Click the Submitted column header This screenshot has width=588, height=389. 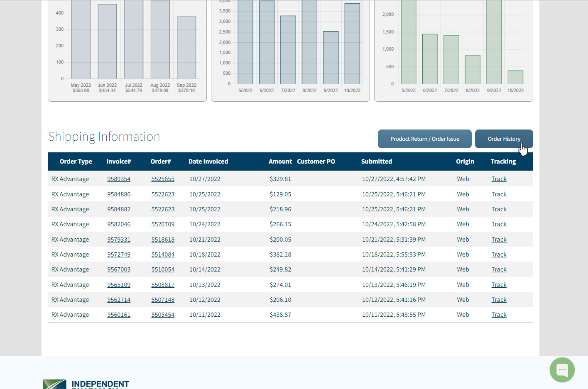click(x=377, y=161)
